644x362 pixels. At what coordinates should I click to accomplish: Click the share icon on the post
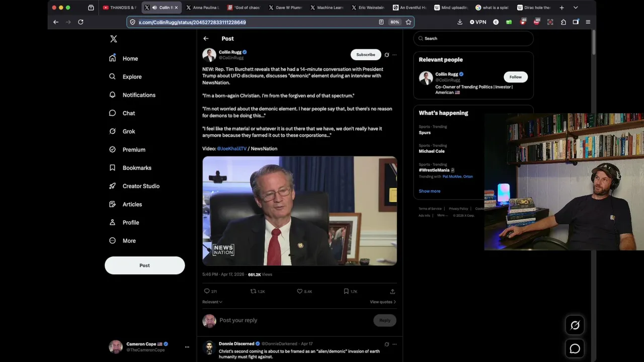[392, 291]
